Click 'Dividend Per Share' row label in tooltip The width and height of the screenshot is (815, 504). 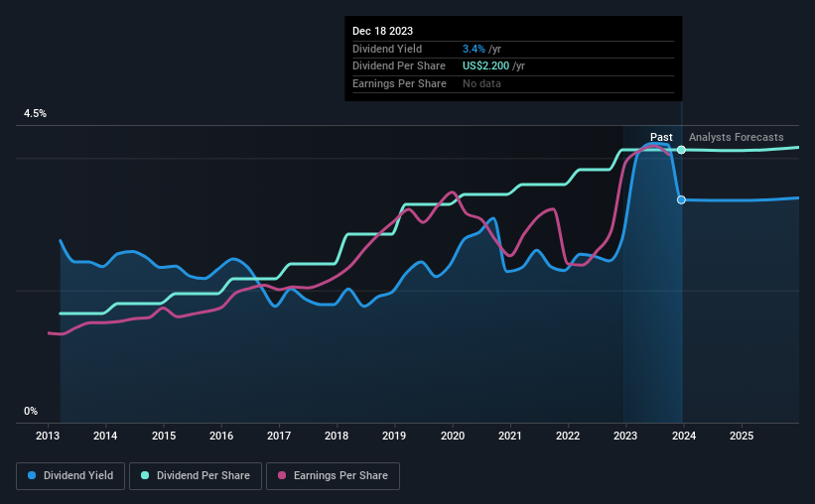pos(399,66)
